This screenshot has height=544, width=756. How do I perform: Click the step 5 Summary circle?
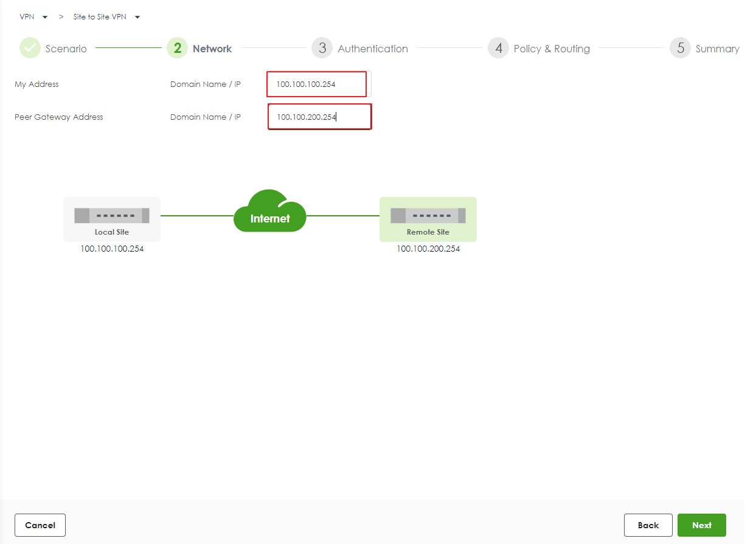680,48
